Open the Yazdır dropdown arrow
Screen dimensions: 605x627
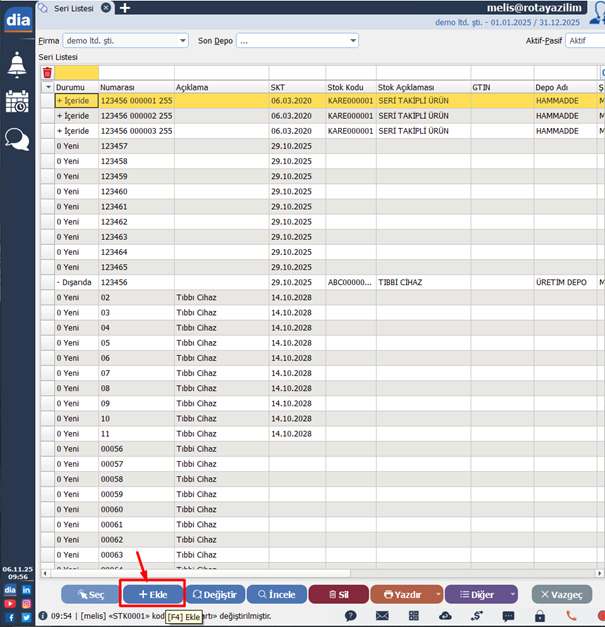point(437,594)
